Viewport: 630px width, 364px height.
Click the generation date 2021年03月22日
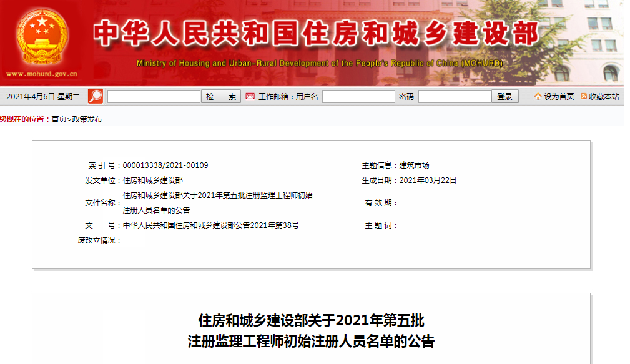[x=428, y=180]
